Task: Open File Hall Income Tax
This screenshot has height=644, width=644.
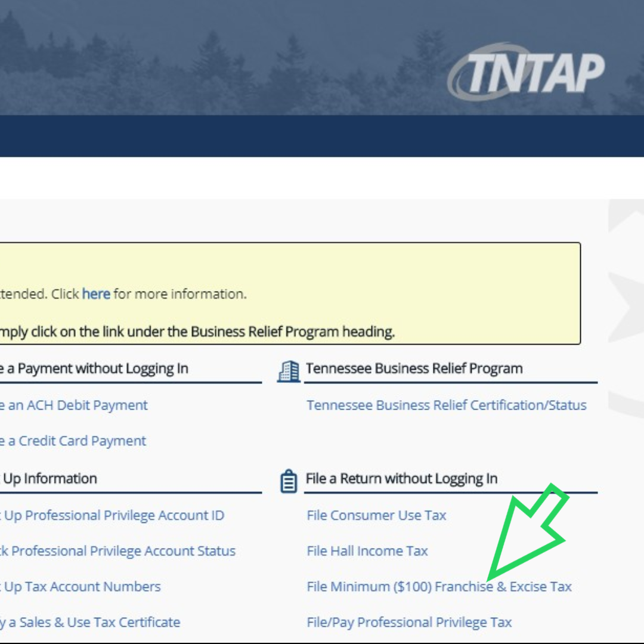Action: (x=367, y=551)
